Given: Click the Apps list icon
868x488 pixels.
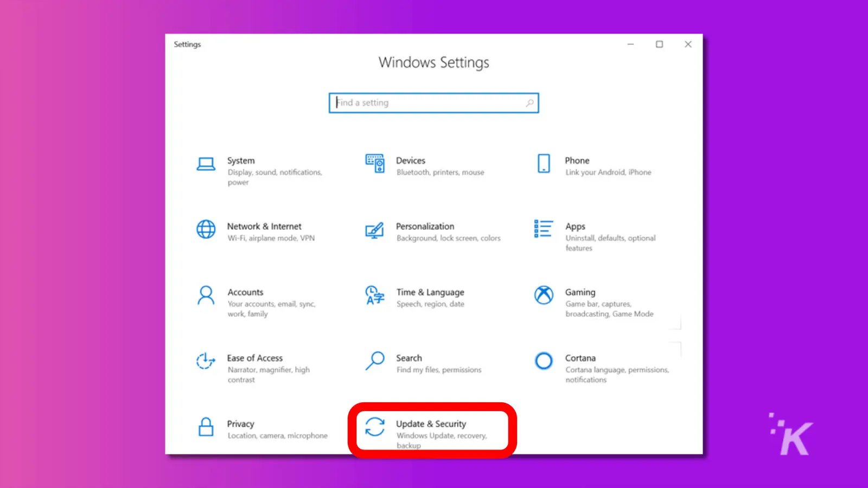Looking at the screenshot, I should click(543, 229).
